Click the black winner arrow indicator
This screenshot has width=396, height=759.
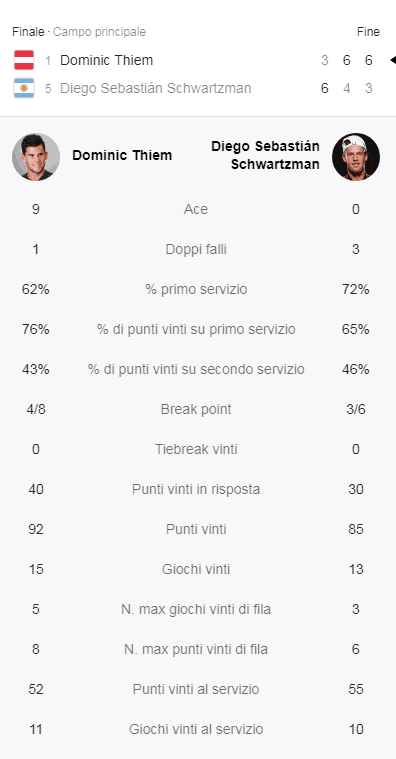[393, 60]
